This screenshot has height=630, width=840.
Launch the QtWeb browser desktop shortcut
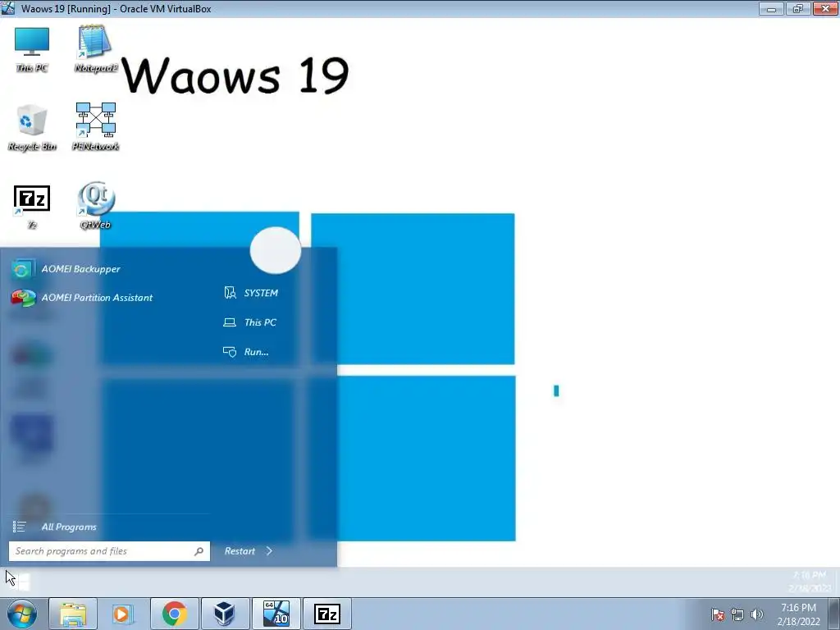click(95, 206)
